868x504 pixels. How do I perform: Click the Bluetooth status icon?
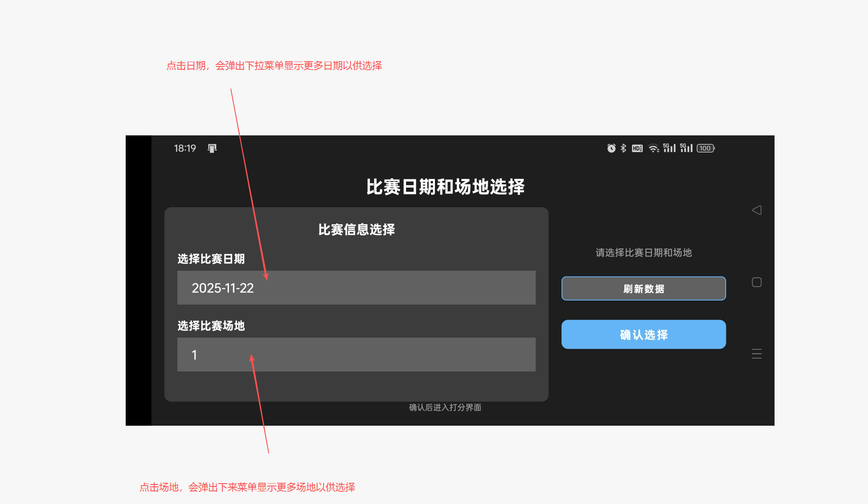pos(623,148)
